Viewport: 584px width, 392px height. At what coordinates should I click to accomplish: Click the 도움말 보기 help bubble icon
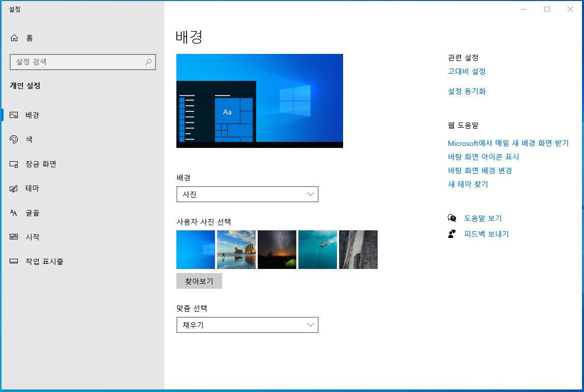pos(452,218)
